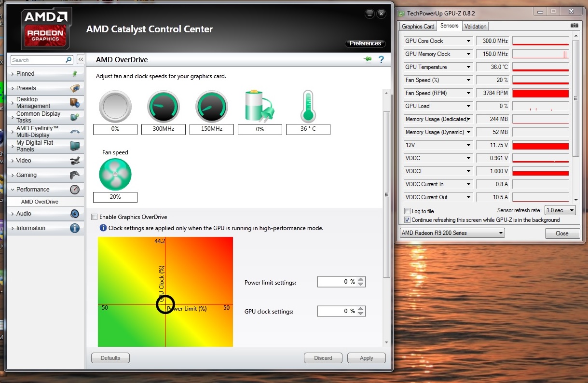Open the GPU Load sensor dropdown
Image resolution: width=588 pixels, height=383 pixels.
(468, 106)
